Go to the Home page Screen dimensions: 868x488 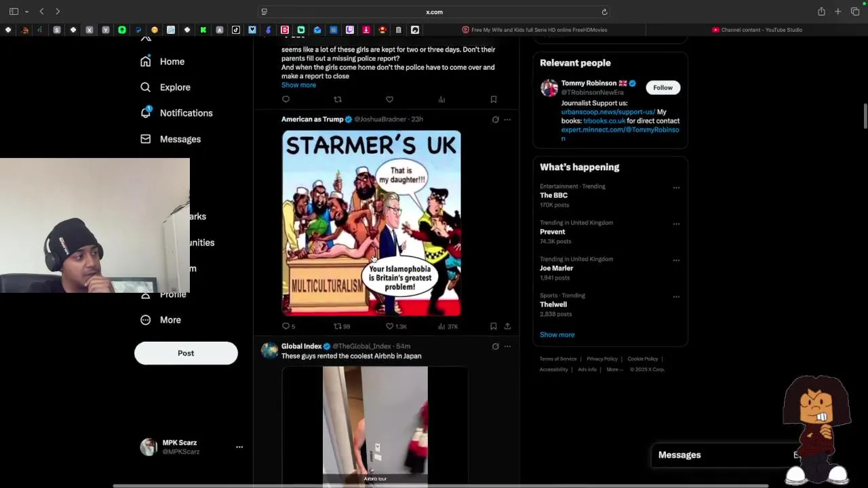(x=172, y=62)
